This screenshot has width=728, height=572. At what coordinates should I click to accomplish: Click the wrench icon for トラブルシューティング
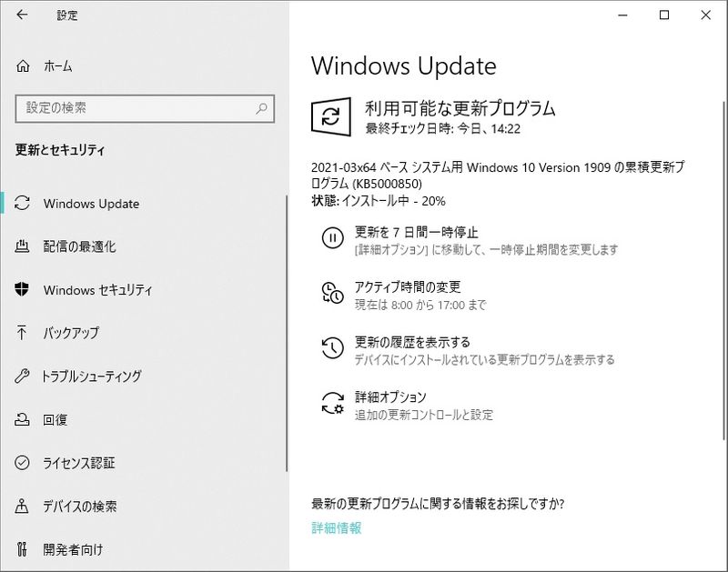tap(22, 376)
